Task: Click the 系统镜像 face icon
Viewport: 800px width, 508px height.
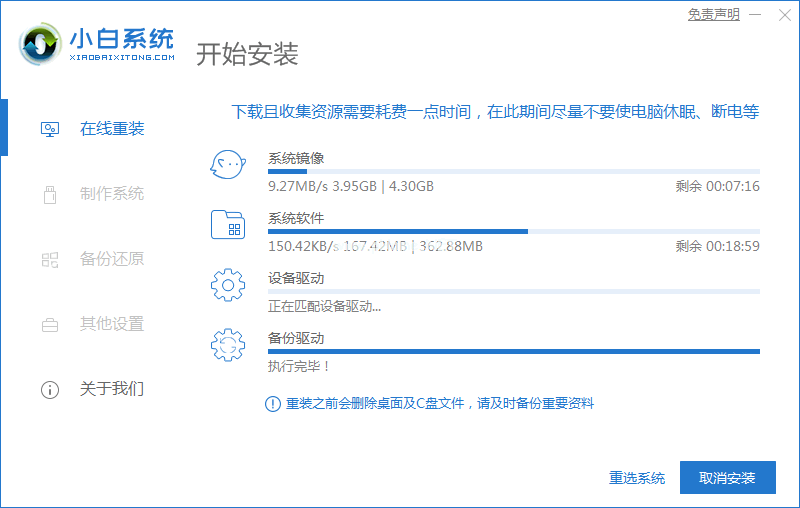Action: pyautogui.click(x=228, y=165)
